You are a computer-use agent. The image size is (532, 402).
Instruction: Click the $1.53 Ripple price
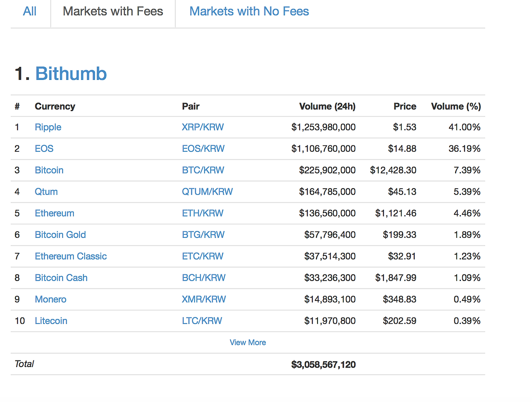point(405,127)
